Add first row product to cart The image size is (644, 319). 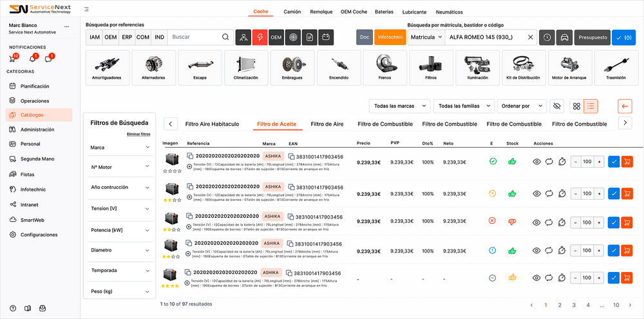click(x=626, y=162)
